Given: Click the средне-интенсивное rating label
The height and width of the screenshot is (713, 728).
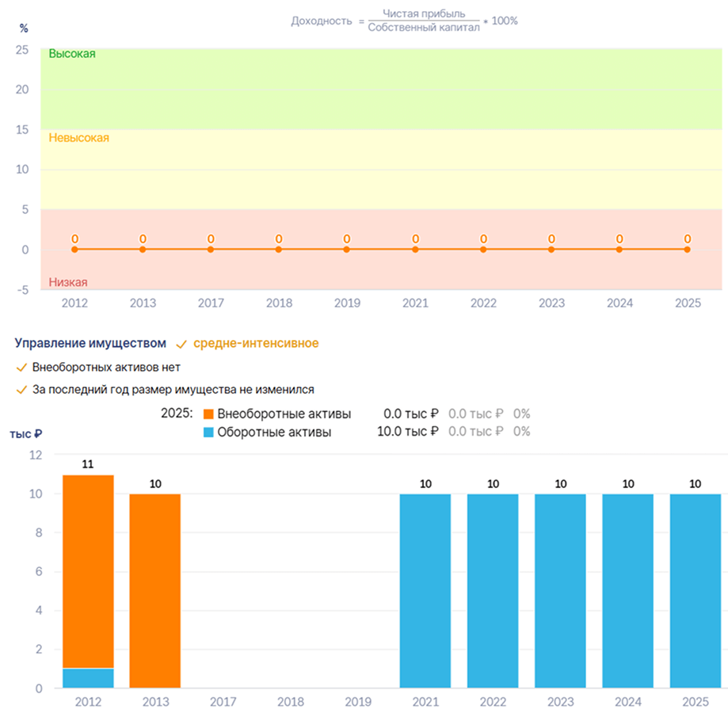Looking at the screenshot, I should pyautogui.click(x=256, y=344).
